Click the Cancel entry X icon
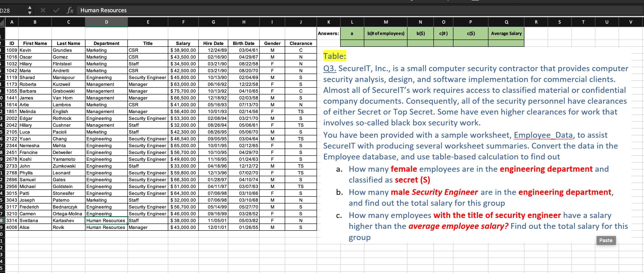 43,10
